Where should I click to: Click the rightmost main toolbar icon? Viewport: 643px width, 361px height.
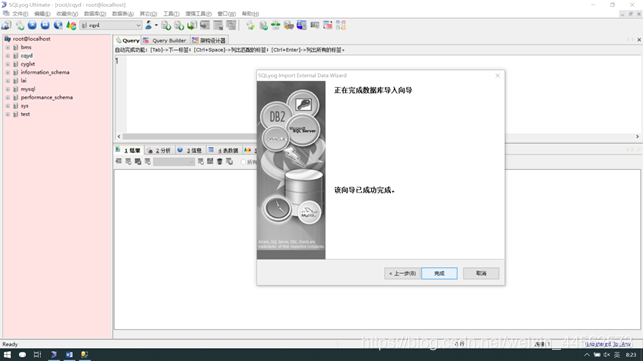point(341,25)
